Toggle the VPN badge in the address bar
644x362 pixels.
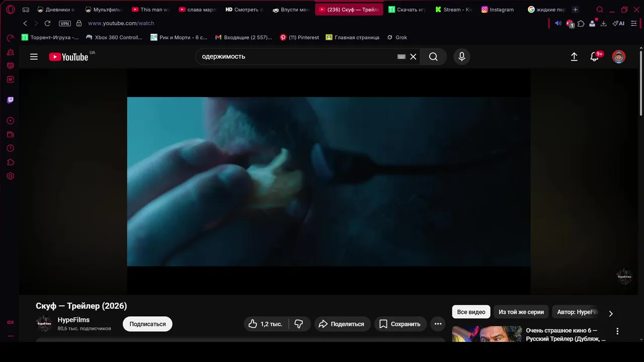click(65, 23)
